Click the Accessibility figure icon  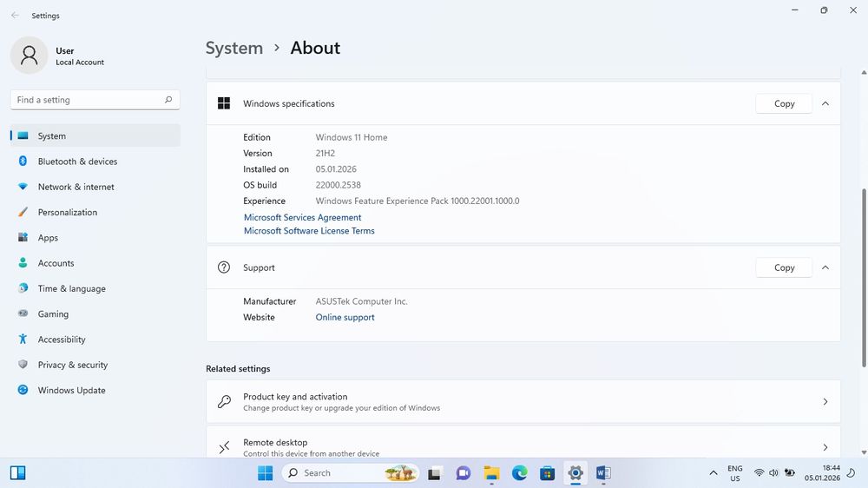[23, 339]
